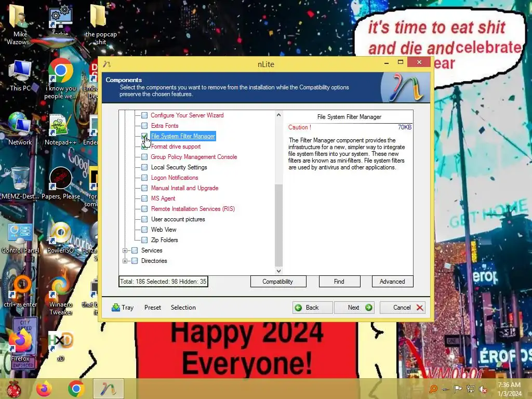Click the nLite title bar logo icon
Screen dimensions: 532x399
pos(107,64)
